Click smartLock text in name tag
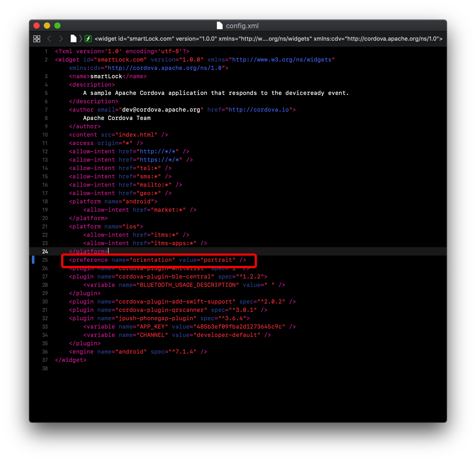 pyautogui.click(x=106, y=76)
